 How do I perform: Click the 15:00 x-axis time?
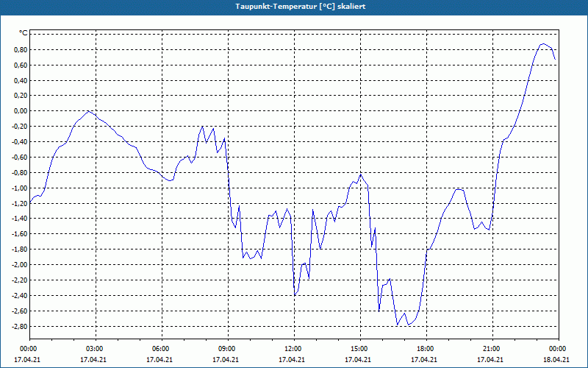[x=360, y=349]
